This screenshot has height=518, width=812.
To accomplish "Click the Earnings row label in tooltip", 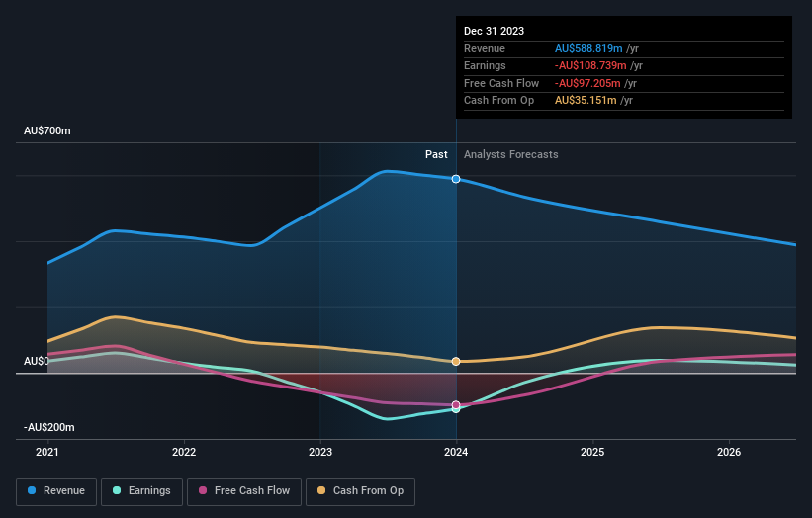I will [x=485, y=65].
